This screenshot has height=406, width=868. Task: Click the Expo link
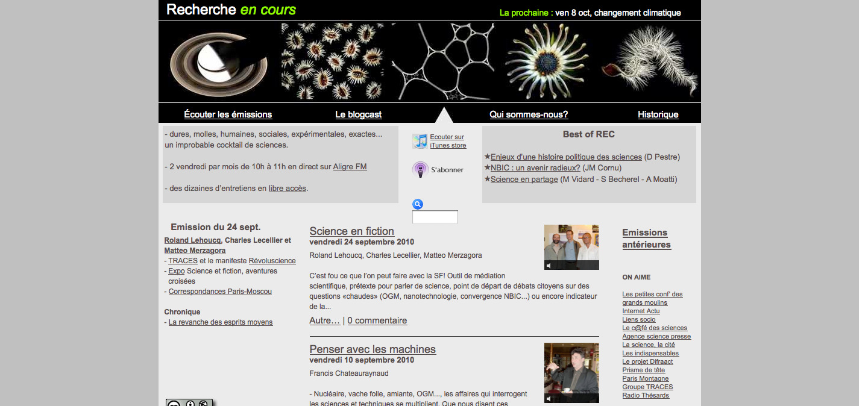point(176,271)
